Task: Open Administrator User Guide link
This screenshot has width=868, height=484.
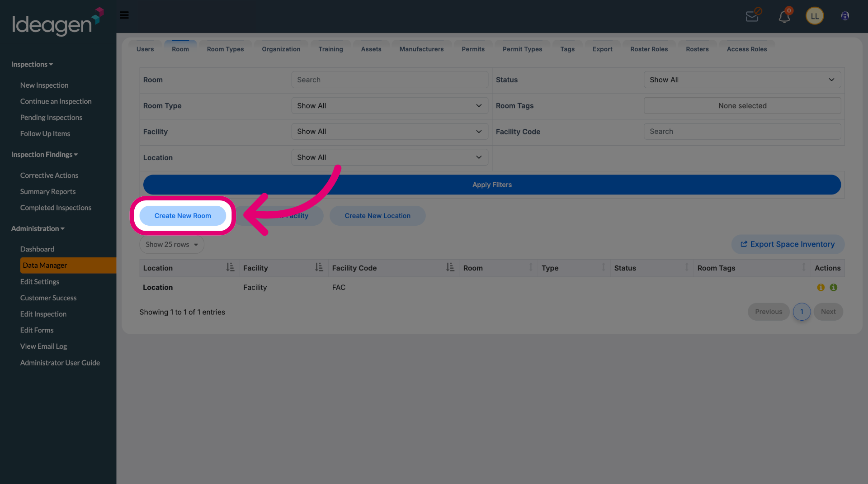Action: (60, 362)
